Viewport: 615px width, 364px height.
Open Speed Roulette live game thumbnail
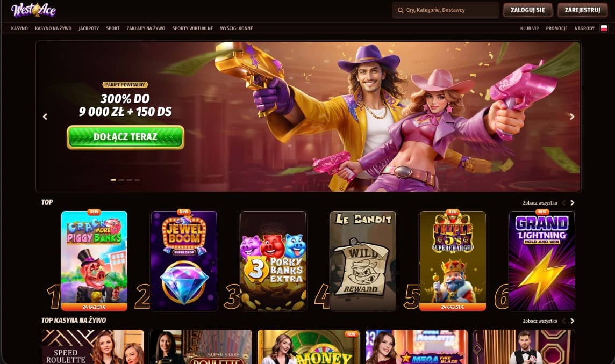[x=93, y=347]
